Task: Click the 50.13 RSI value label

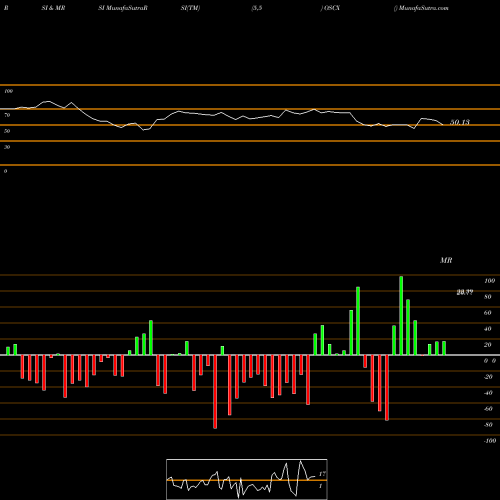Action: (x=460, y=122)
